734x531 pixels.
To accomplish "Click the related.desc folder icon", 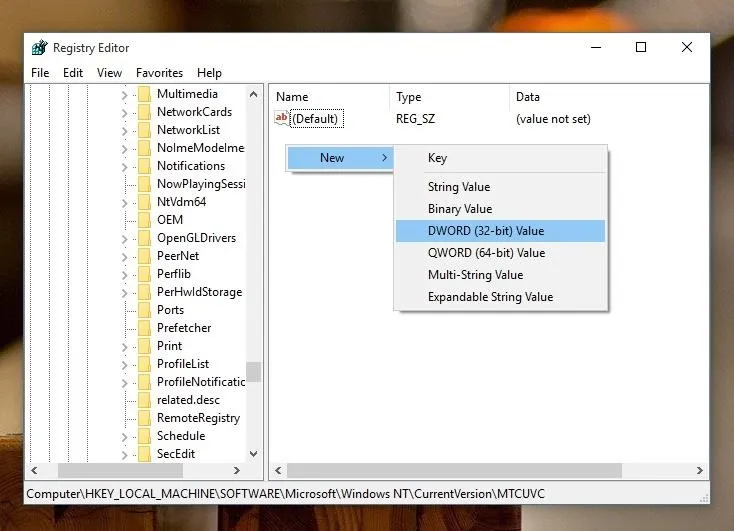I will click(x=145, y=400).
